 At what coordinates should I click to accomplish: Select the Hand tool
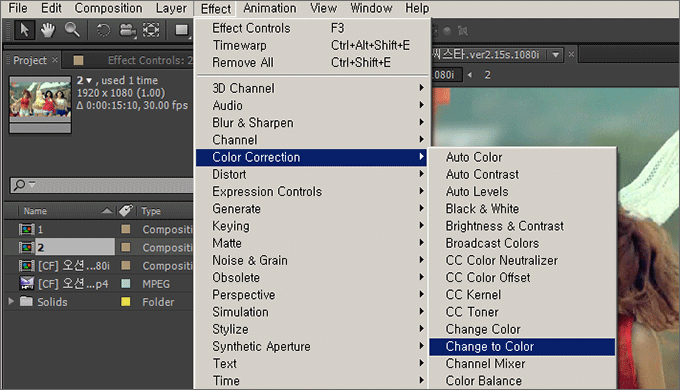click(48, 30)
